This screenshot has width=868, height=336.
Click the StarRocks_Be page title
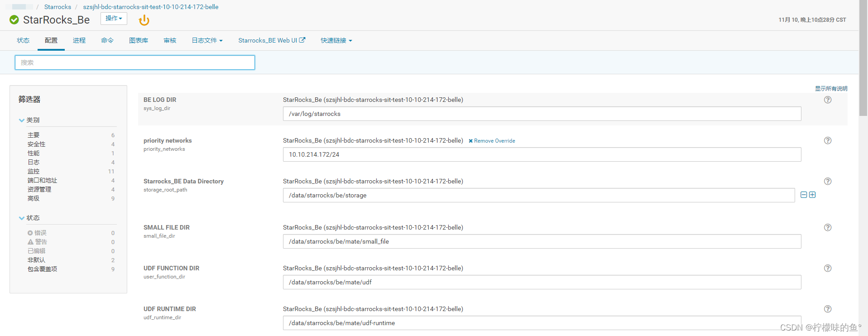56,20
